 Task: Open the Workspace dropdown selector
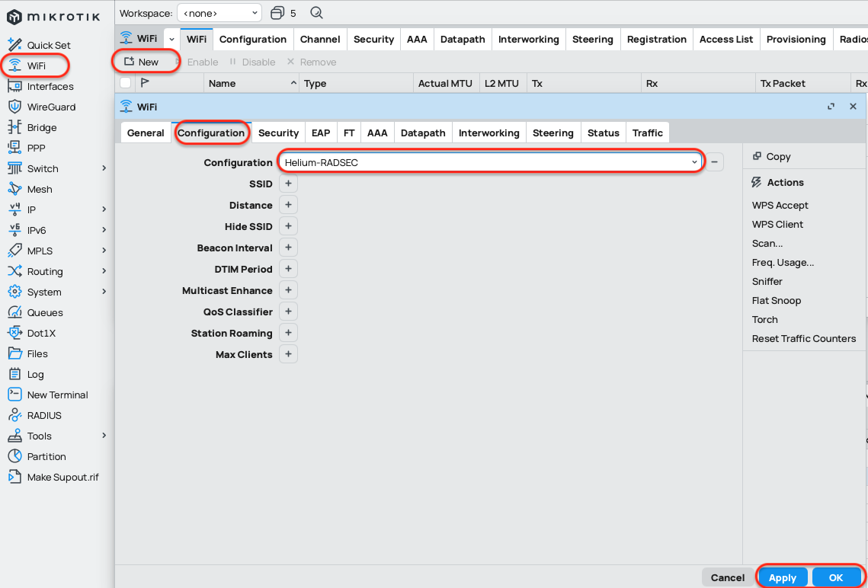point(219,13)
